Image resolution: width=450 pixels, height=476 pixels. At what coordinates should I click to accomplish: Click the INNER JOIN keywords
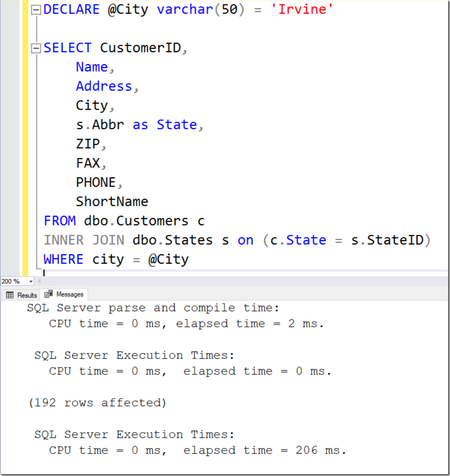pyautogui.click(x=84, y=240)
